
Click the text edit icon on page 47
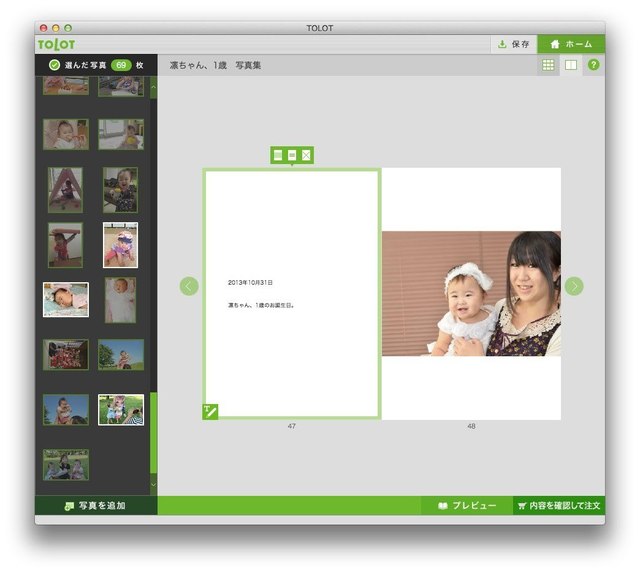[x=210, y=411]
